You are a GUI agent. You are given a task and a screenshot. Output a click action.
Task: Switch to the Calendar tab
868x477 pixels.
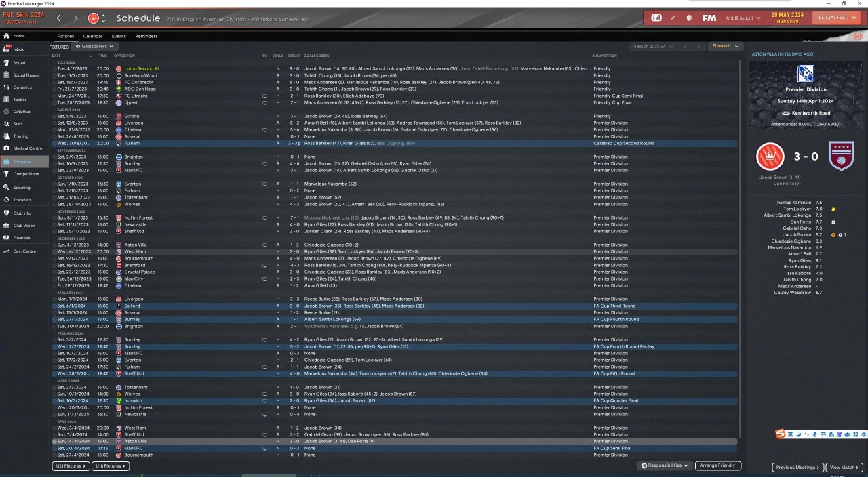(x=93, y=36)
